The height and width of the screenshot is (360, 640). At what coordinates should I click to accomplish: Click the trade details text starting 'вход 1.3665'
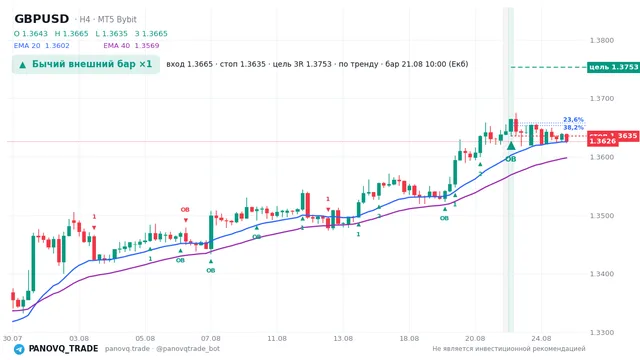(317, 64)
